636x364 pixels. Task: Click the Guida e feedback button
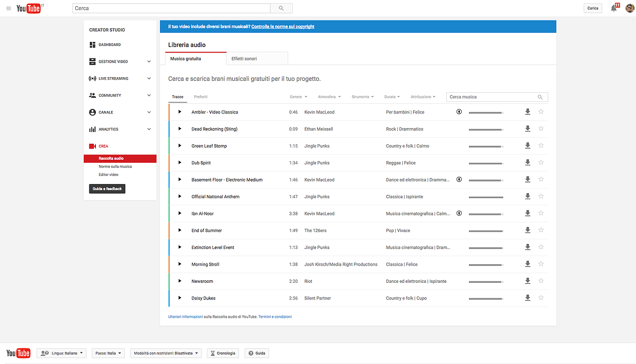[107, 189]
